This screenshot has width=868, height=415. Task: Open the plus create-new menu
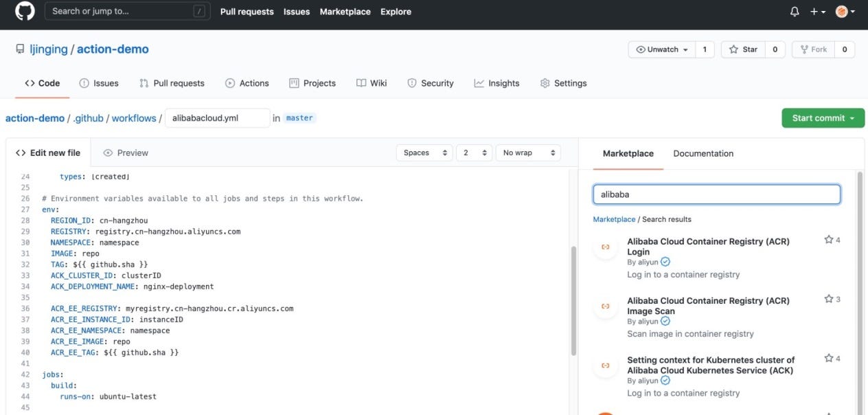[x=817, y=12]
